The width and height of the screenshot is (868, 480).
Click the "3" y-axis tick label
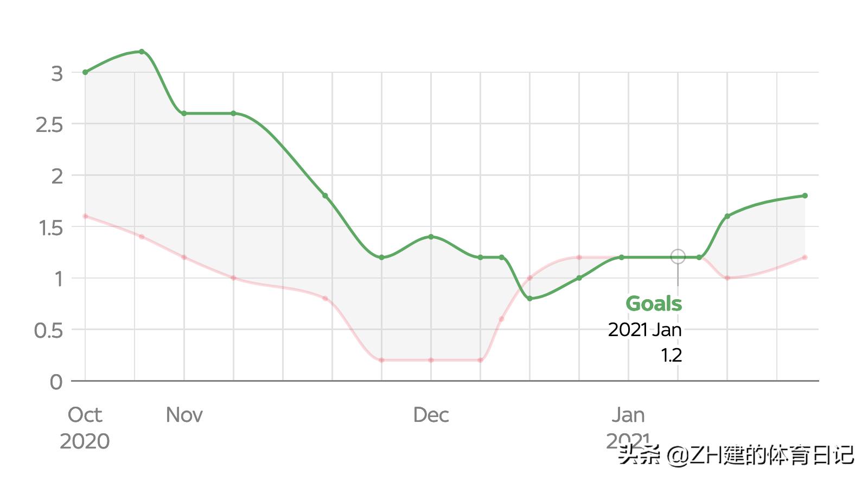point(56,73)
